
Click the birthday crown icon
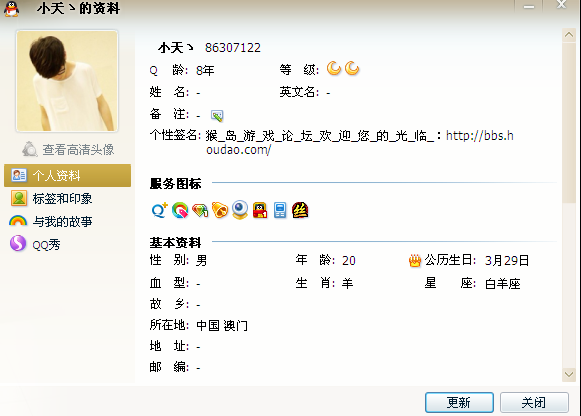[415, 261]
